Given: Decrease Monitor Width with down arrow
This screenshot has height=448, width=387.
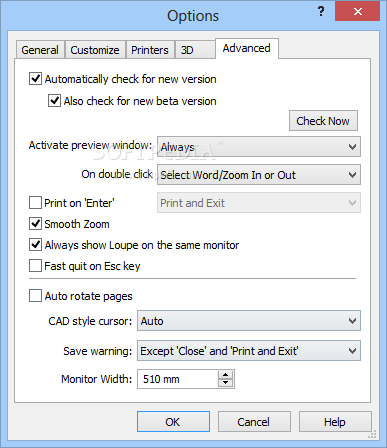Looking at the screenshot, I should 226,383.
